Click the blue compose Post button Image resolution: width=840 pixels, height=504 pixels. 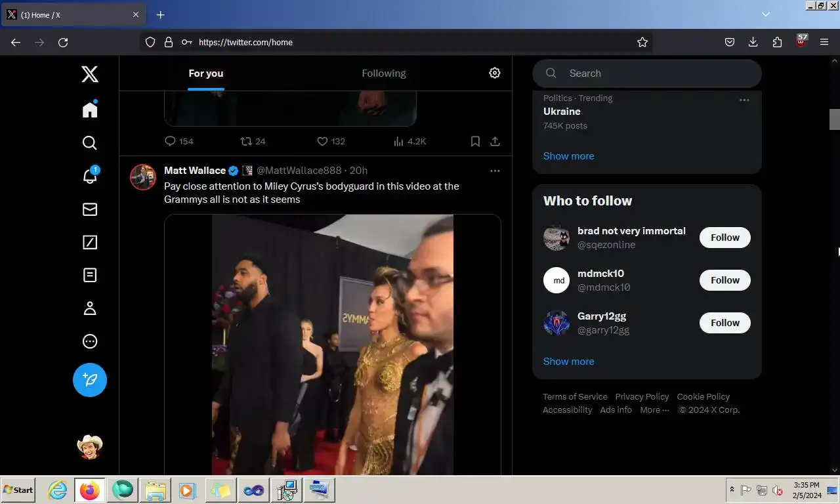(x=90, y=380)
